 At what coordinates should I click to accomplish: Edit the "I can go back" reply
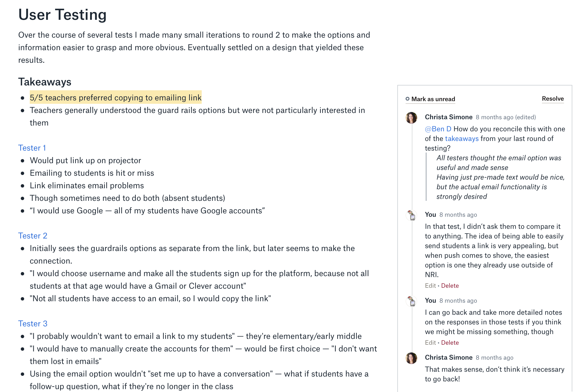pos(430,343)
